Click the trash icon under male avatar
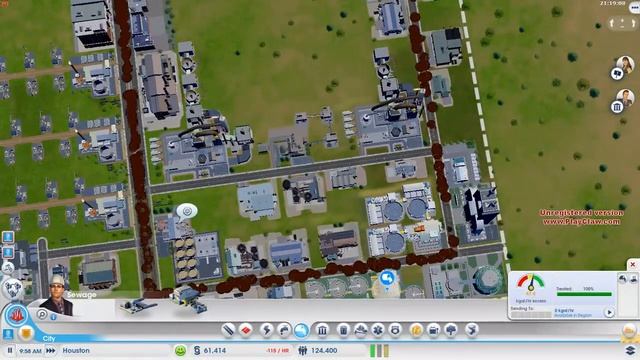This screenshot has height=360, width=640. pyautogui.click(x=617, y=107)
